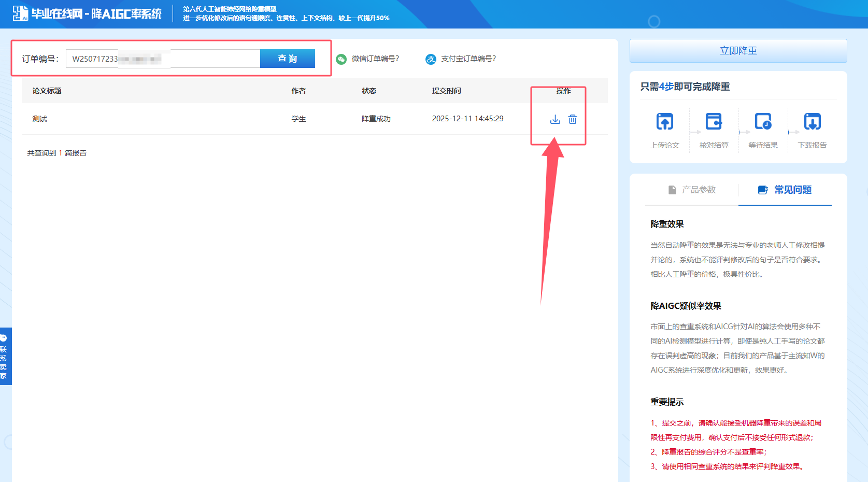The width and height of the screenshot is (868, 482).
Task: Click the 查询 search button
Action: [288, 59]
